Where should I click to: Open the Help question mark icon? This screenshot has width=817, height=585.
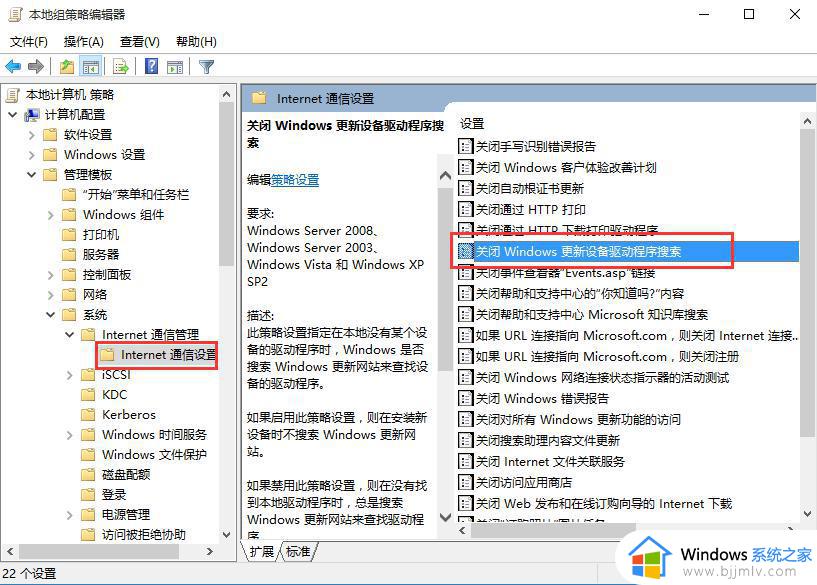pyautogui.click(x=151, y=66)
